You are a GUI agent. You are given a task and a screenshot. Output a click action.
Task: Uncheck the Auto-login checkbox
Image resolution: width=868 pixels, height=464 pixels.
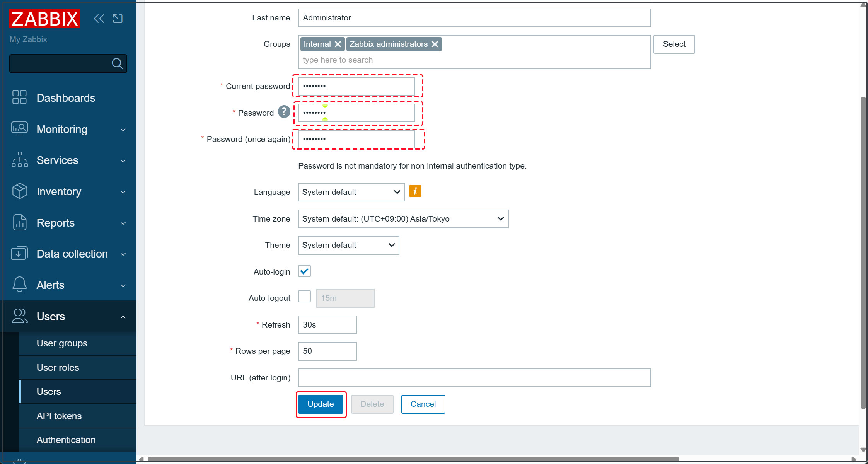tap(304, 271)
